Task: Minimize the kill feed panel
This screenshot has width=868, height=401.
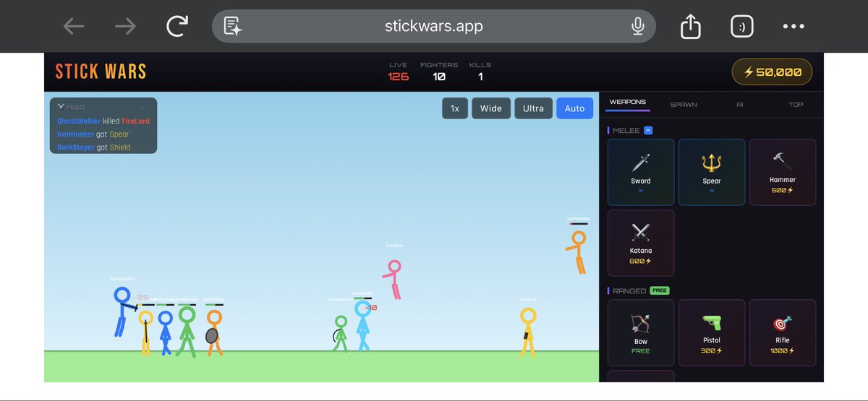Action: click(143, 107)
